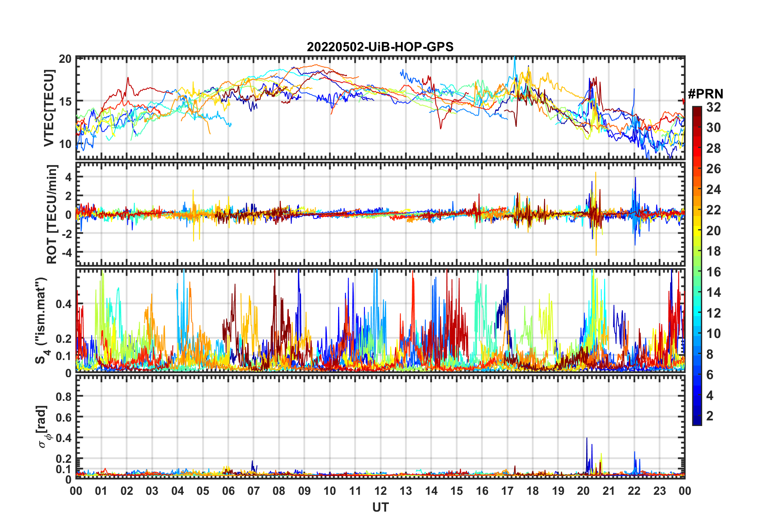The image size is (761, 532).
Task: Click the -4 tick label on ROT axis
Action: click(x=65, y=253)
